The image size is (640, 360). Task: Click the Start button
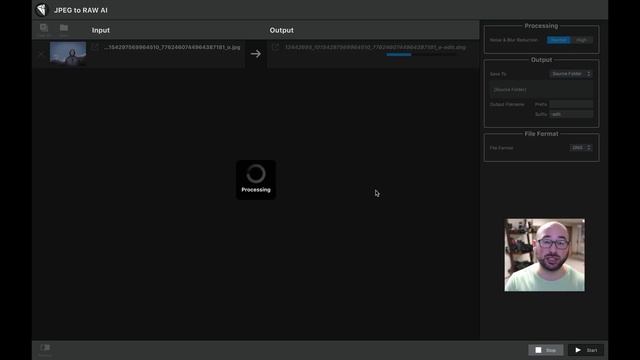(586, 350)
